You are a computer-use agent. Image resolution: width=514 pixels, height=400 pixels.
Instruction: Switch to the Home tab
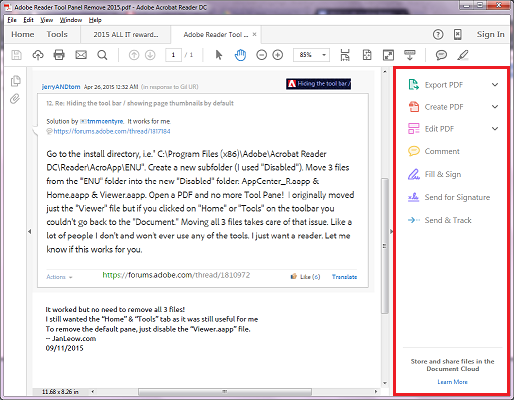23,34
